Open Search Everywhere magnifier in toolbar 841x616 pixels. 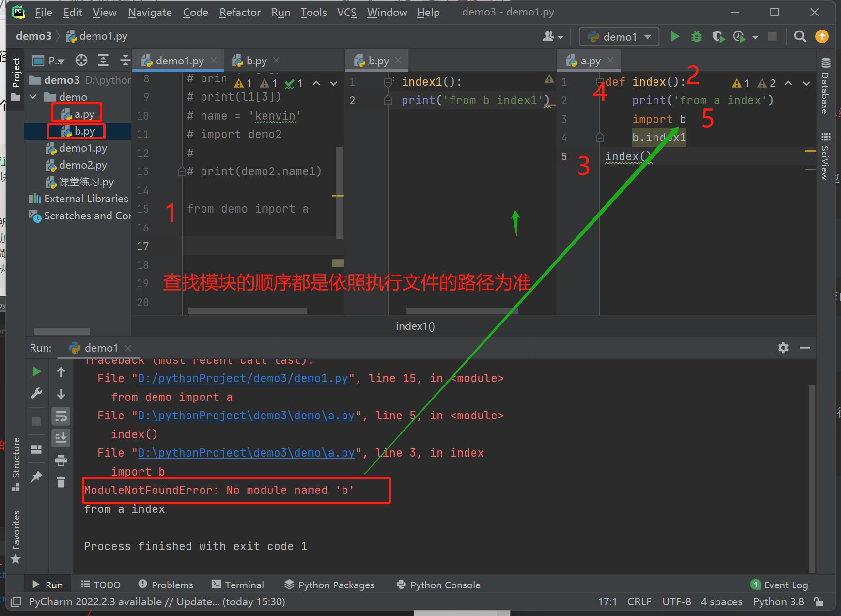800,37
